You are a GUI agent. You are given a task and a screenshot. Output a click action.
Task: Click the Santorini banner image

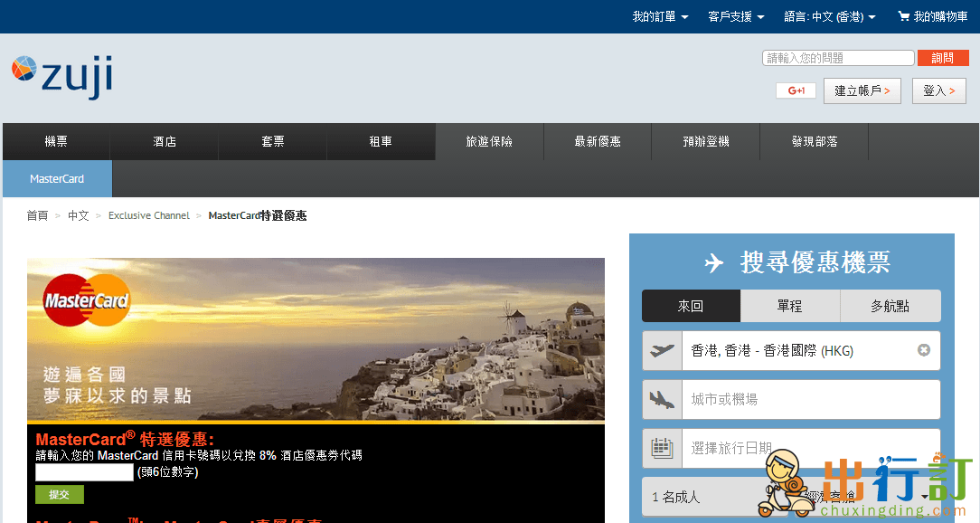click(x=316, y=340)
